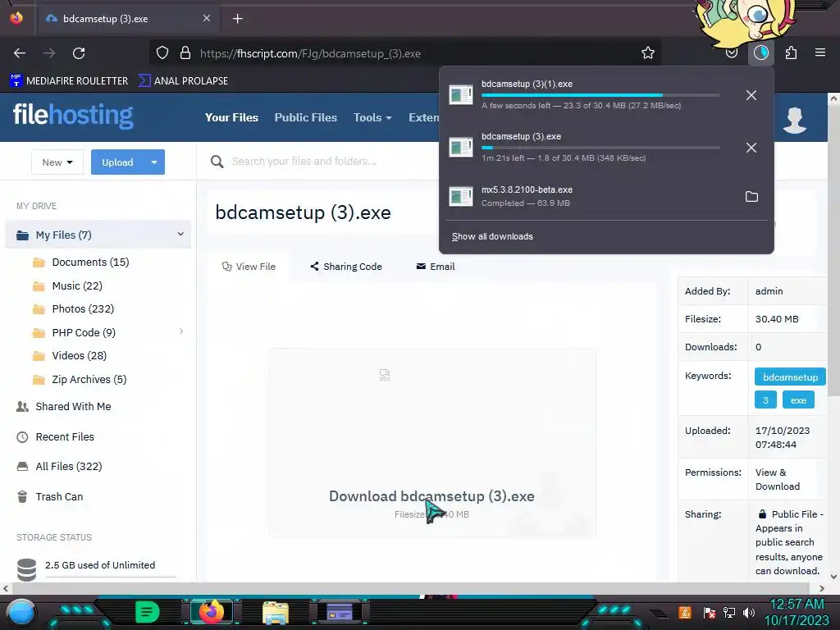The width and height of the screenshot is (840, 630).
Task: Open the Public Files menu item
Action: pyautogui.click(x=305, y=117)
